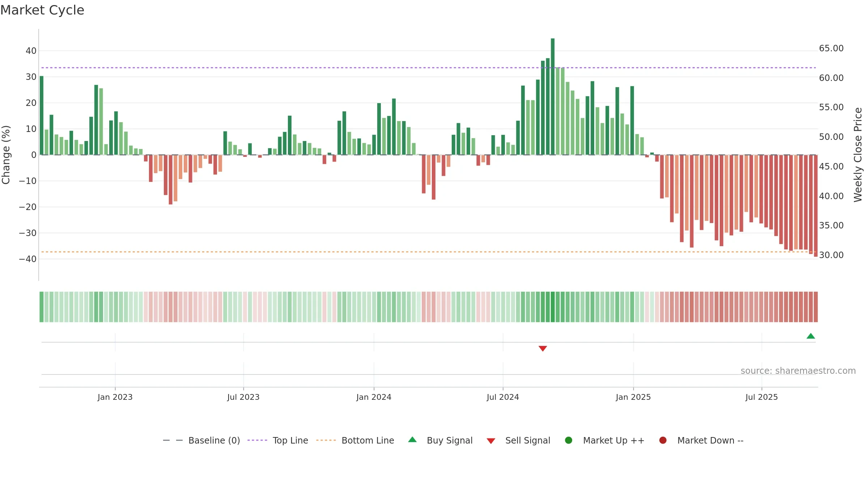
Task: Click the Jul 2025 x-axis label
Action: click(x=762, y=397)
